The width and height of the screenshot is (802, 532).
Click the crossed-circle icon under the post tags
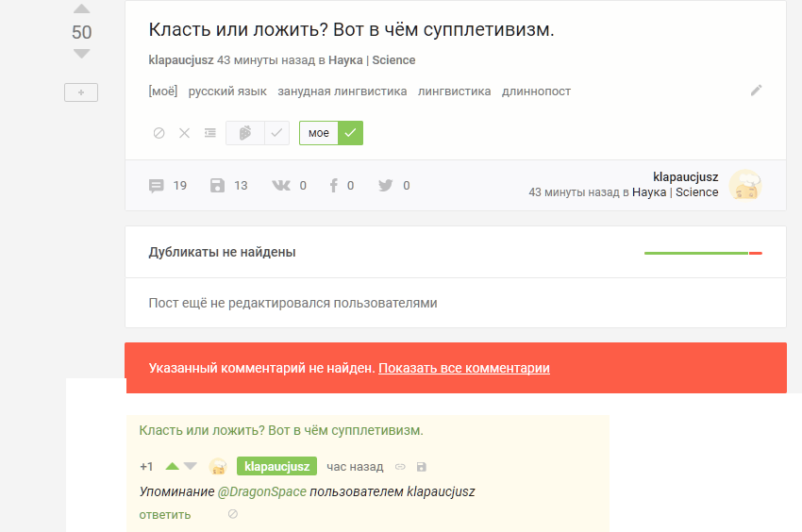coord(159,133)
